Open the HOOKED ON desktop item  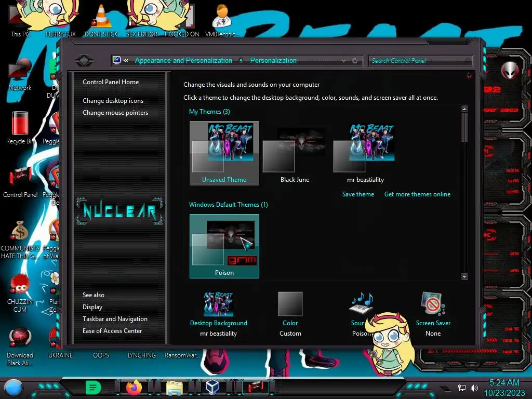pyautogui.click(x=182, y=20)
